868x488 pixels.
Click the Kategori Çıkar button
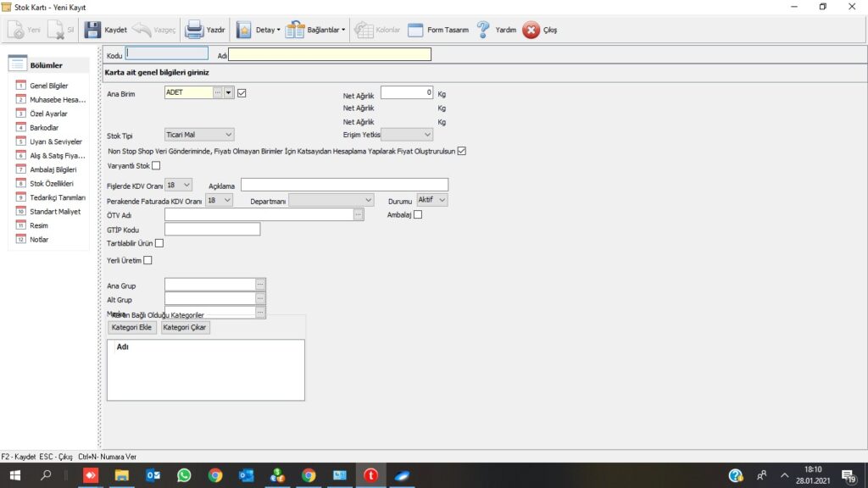tap(185, 327)
